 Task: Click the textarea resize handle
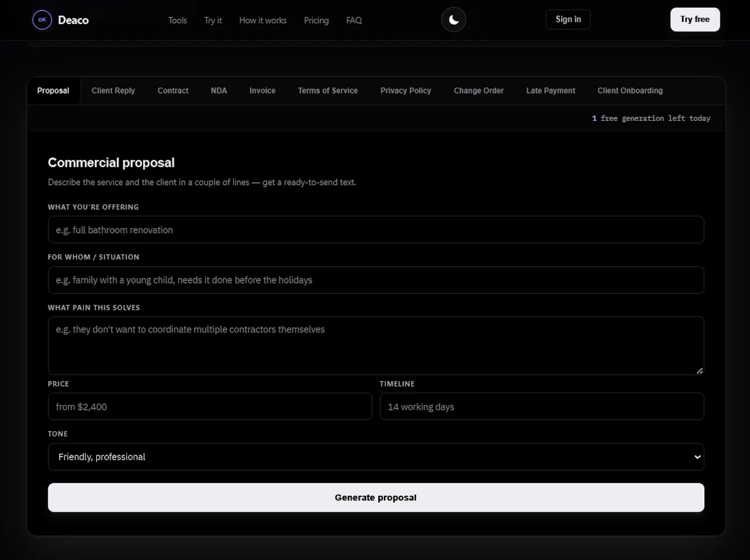699,371
